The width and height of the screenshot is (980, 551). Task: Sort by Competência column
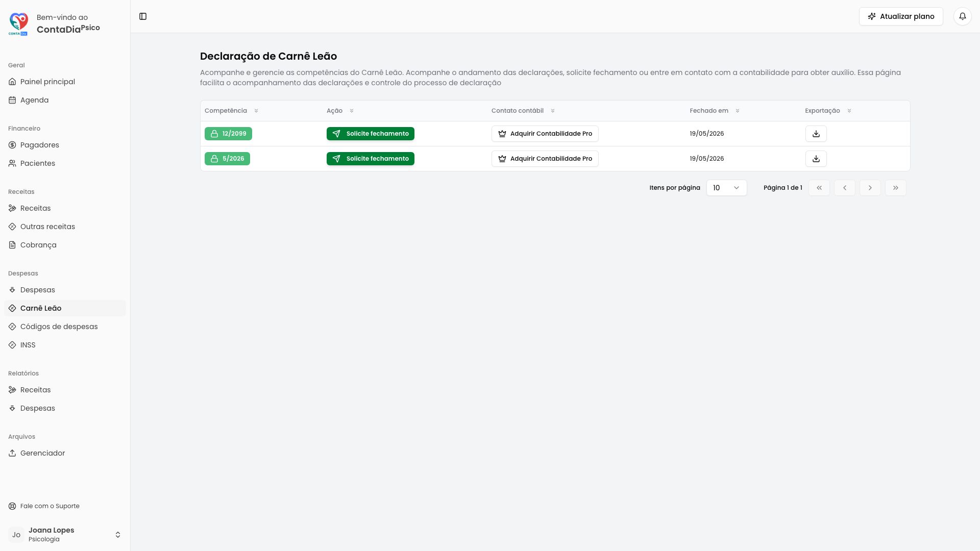point(232,111)
